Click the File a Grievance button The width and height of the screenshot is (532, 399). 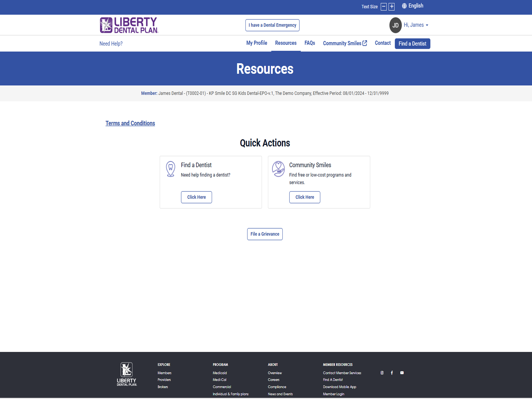(265, 234)
